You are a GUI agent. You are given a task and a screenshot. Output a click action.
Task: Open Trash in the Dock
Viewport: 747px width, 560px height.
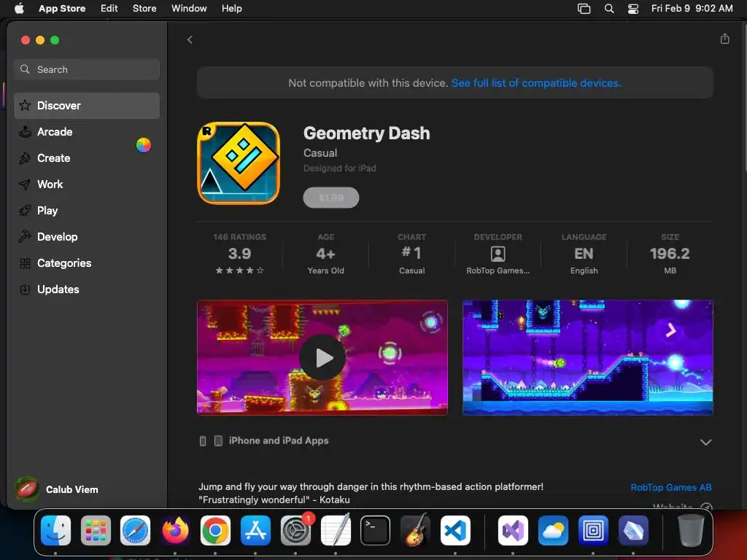[690, 531]
